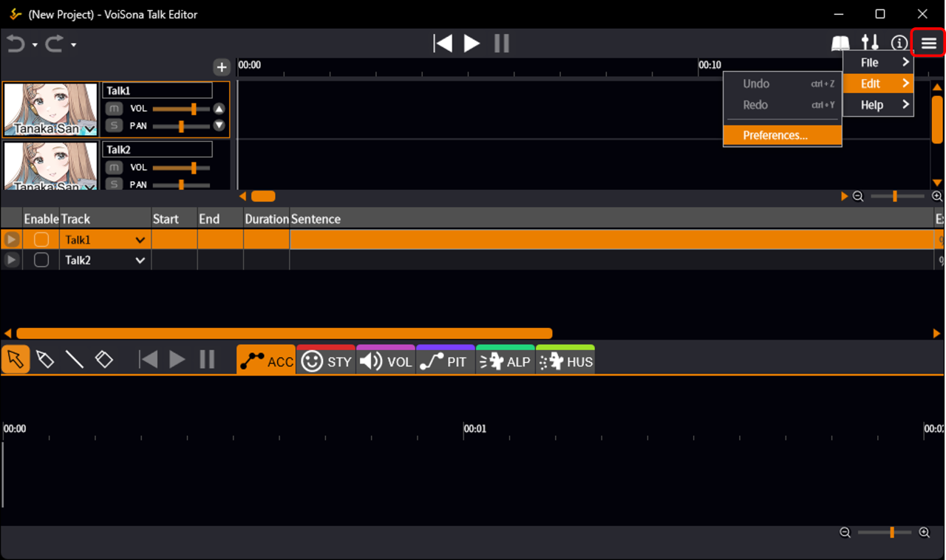
Task: Open Talk1 Tanaka San voice dropdown
Action: tap(90, 129)
